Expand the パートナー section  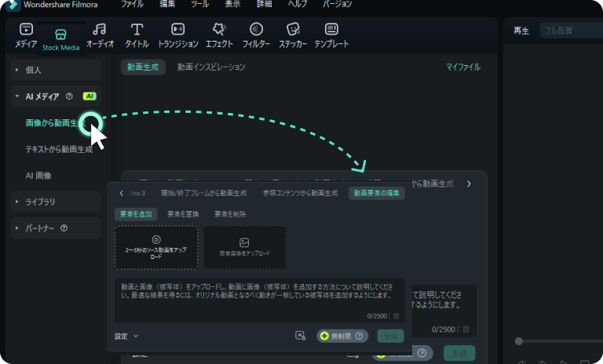click(56, 228)
